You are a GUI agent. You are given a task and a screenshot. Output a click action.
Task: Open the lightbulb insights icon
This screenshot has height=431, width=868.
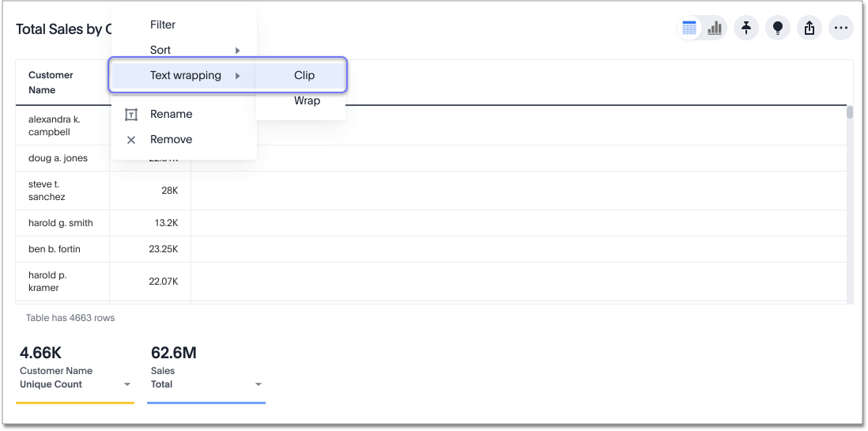point(778,28)
